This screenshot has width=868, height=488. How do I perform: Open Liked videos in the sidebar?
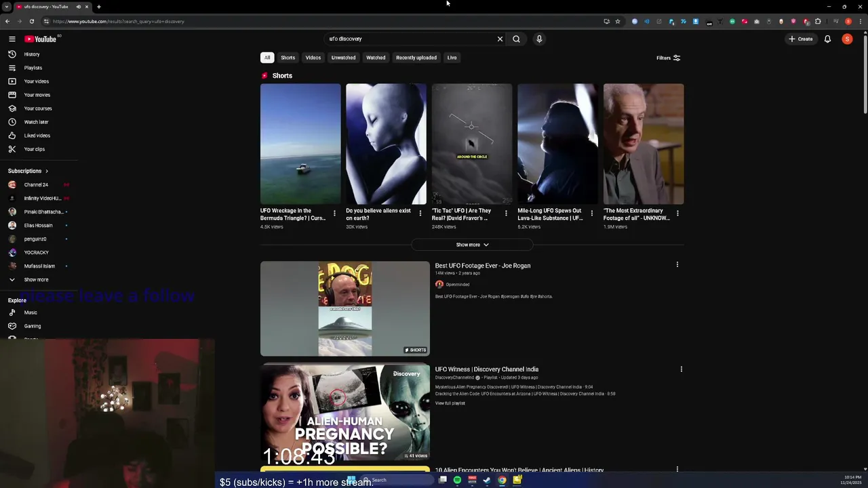[x=39, y=136]
